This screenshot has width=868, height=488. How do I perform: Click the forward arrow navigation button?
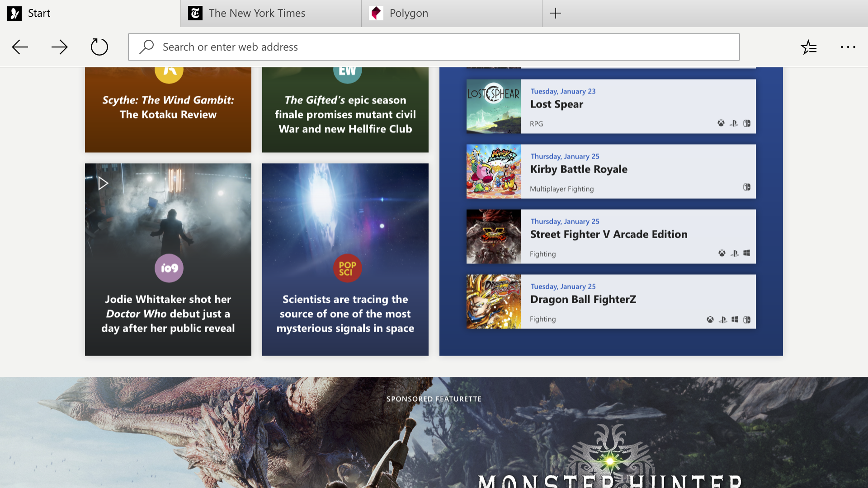[60, 47]
